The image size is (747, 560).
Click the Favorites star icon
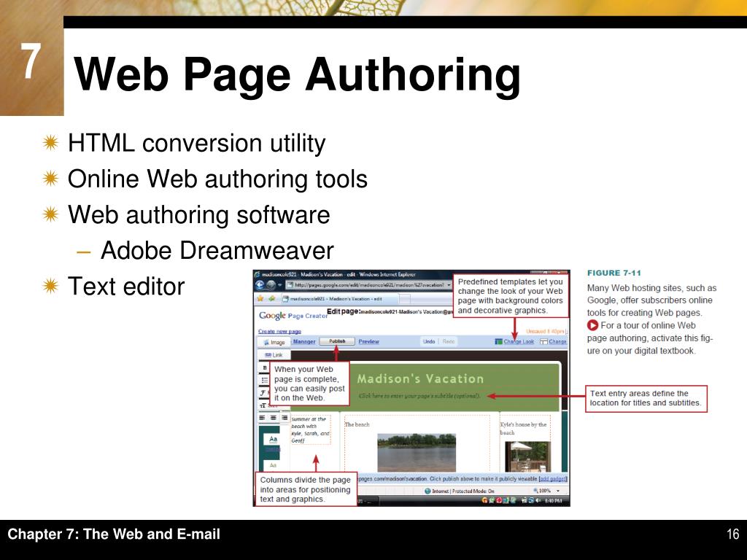tap(260, 298)
